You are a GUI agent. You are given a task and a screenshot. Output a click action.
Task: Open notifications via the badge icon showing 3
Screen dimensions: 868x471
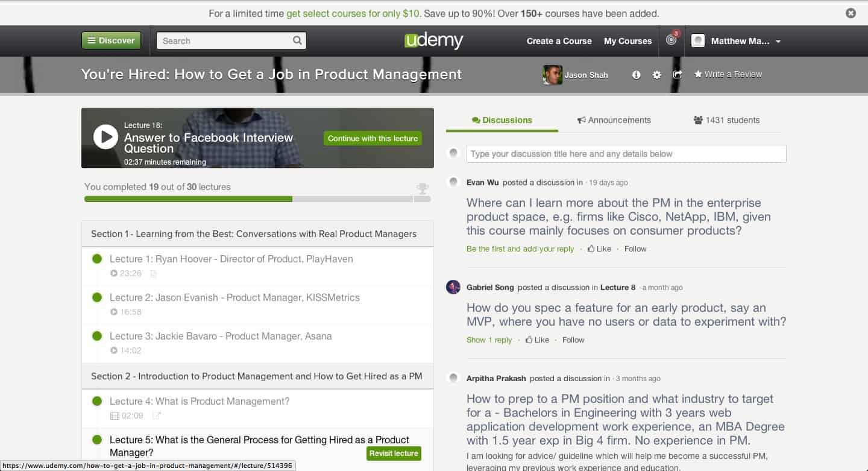pyautogui.click(x=671, y=40)
